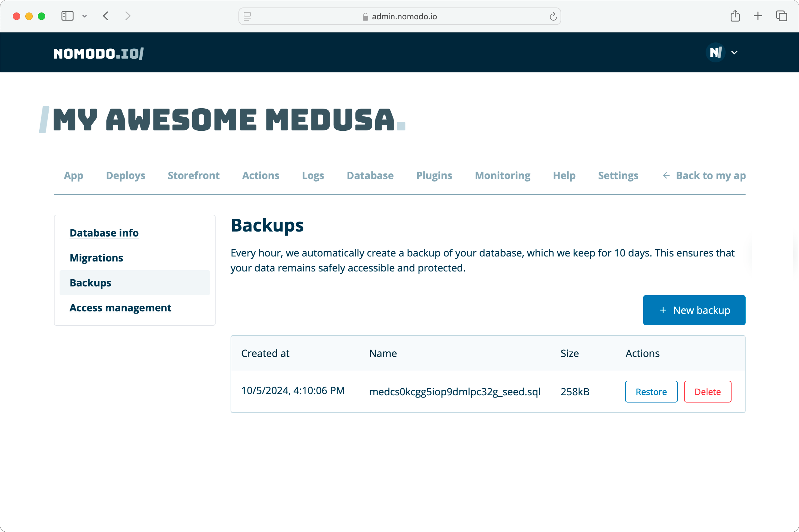Viewport: 799px width, 532px height.
Task: Open the profile dropdown chevron
Action: point(734,52)
